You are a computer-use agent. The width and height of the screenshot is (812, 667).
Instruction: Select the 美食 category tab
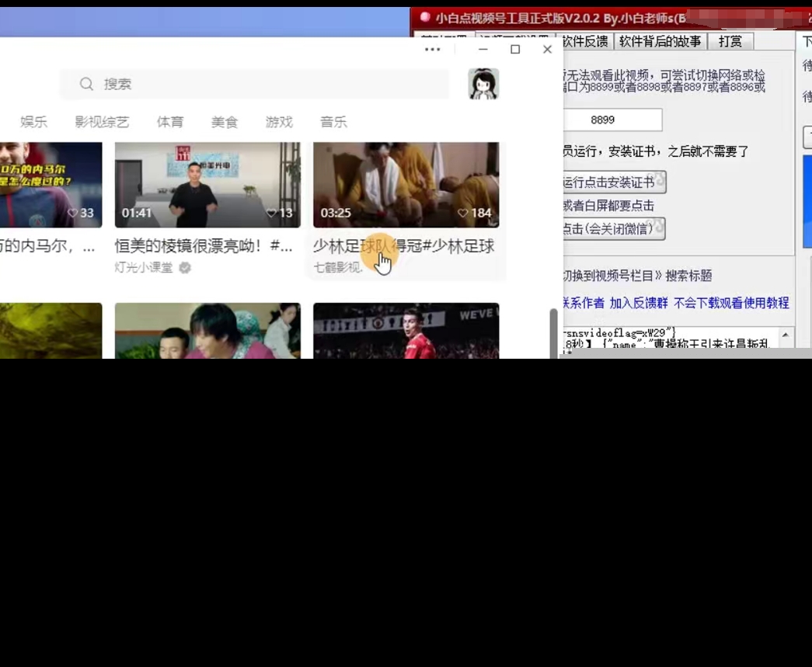click(225, 122)
